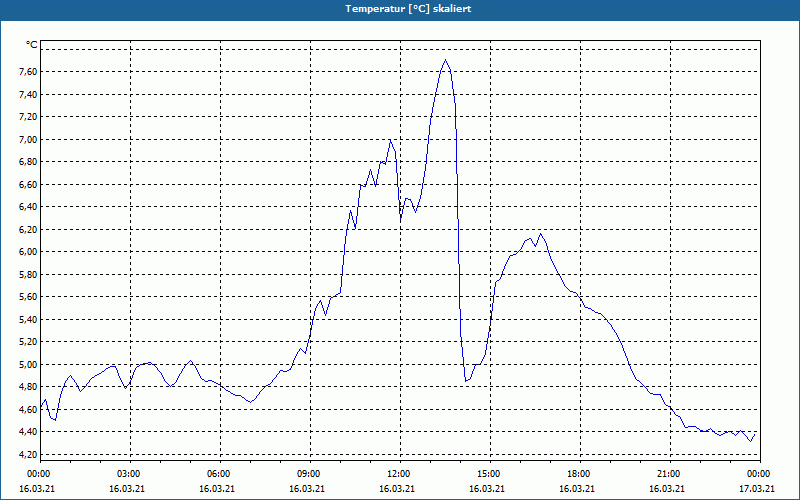Click the 03:00 time label
The width and height of the screenshot is (800, 500).
(130, 474)
